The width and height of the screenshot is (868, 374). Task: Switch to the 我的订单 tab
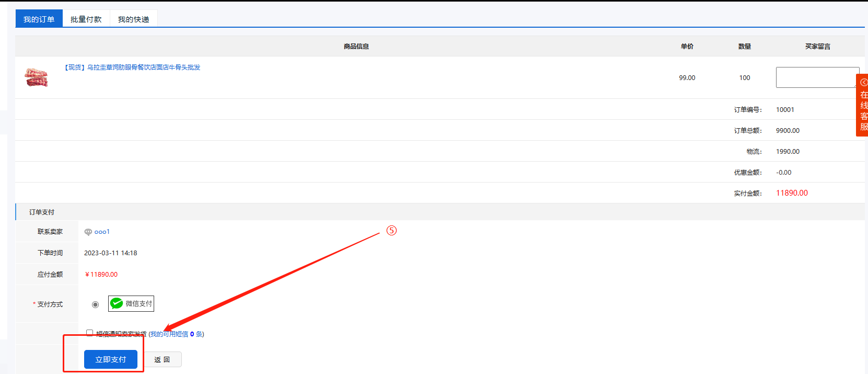(x=39, y=19)
